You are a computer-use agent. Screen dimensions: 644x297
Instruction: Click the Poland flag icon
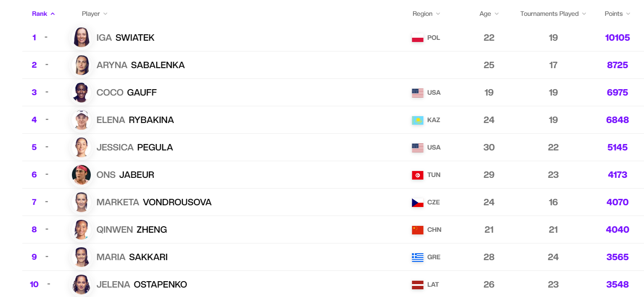click(417, 38)
